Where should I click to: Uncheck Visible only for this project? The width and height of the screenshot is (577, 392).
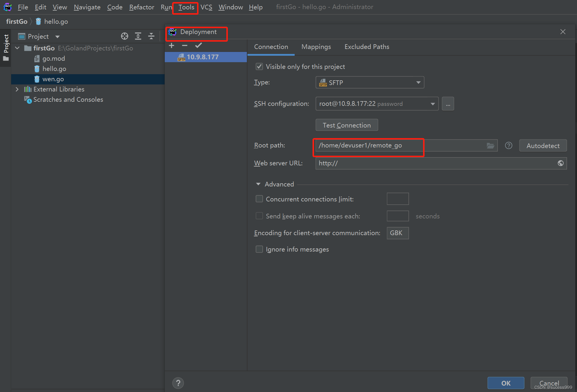(x=259, y=67)
